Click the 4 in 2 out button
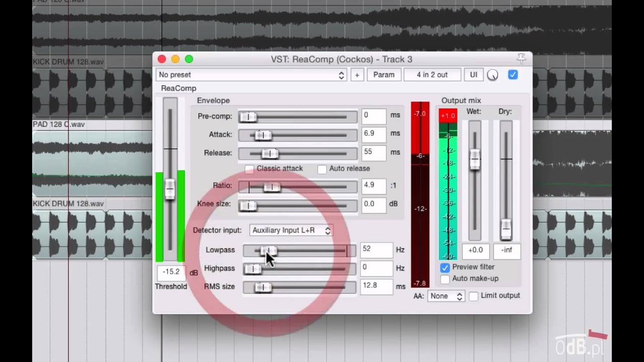The width and height of the screenshot is (644, 362). [x=432, y=75]
